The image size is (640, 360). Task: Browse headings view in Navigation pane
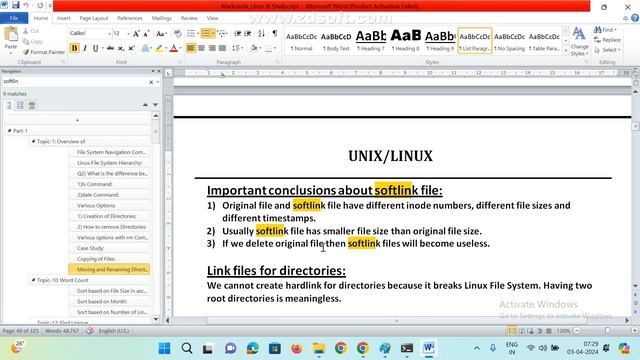9,105
